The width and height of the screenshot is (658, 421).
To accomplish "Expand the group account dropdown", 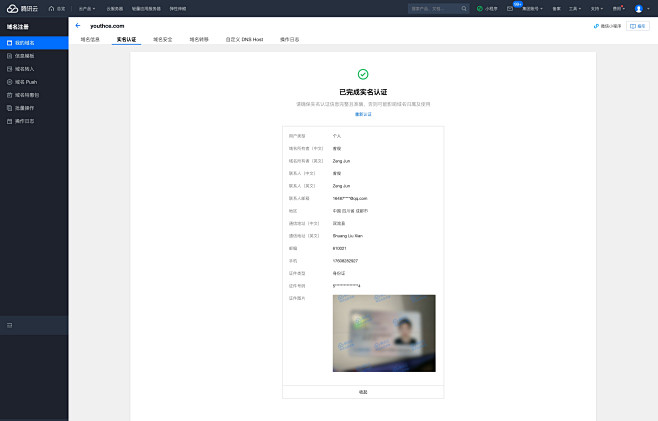I will 532,8.
